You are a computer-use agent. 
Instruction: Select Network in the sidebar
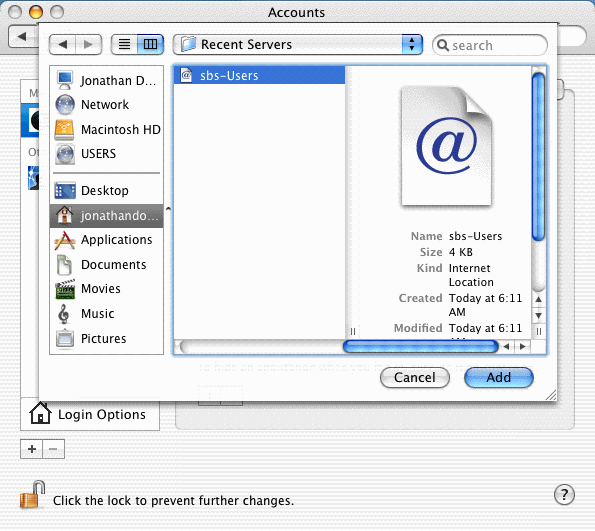tap(106, 104)
